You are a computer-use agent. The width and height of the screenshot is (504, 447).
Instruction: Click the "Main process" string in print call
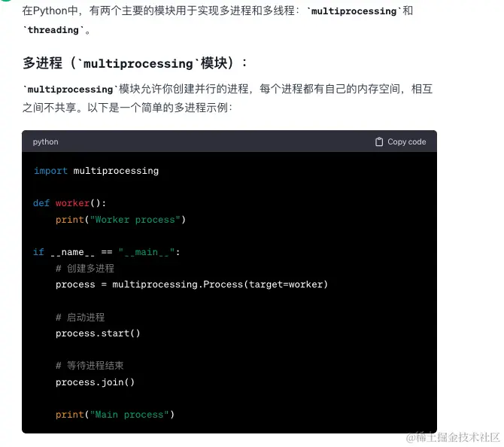point(129,415)
